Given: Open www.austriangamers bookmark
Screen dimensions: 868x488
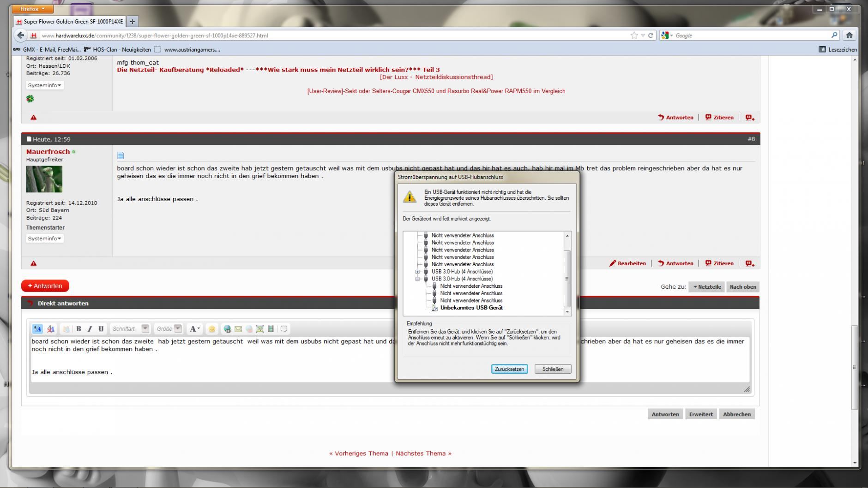Looking at the screenshot, I should tap(187, 49).
